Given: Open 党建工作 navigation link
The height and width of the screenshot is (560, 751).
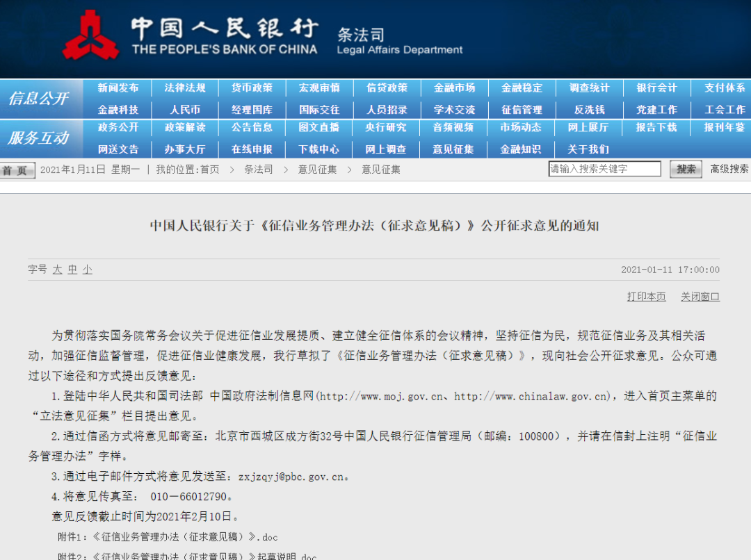Looking at the screenshot, I should [656, 110].
